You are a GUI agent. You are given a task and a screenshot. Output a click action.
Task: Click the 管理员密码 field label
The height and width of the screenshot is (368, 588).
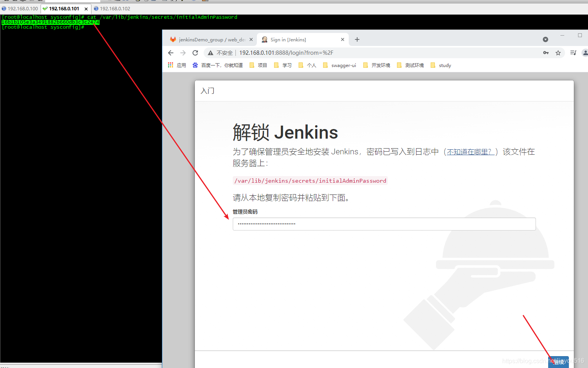(x=245, y=212)
